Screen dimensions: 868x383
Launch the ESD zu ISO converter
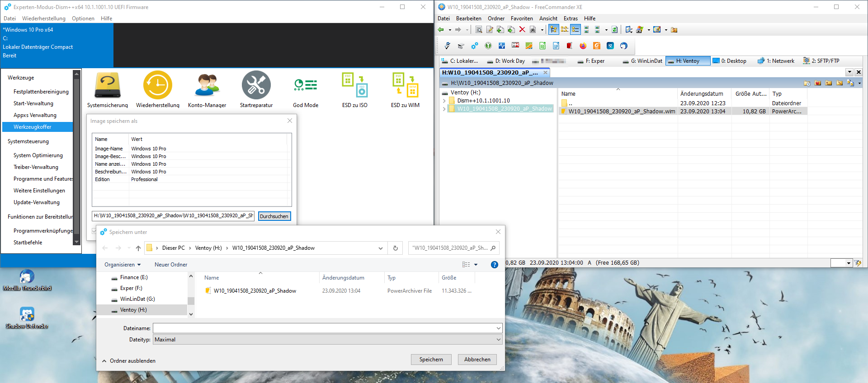click(x=355, y=90)
